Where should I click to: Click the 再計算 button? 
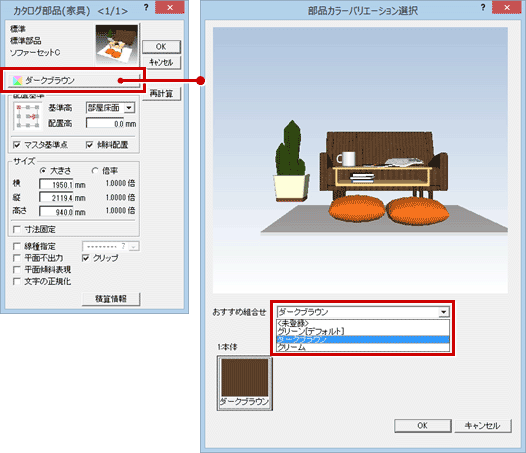161,94
